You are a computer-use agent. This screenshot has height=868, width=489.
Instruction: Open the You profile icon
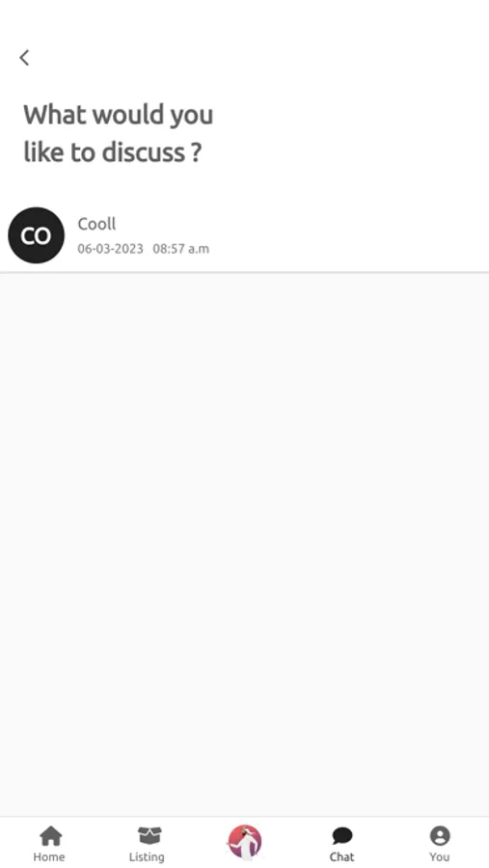[x=440, y=836]
